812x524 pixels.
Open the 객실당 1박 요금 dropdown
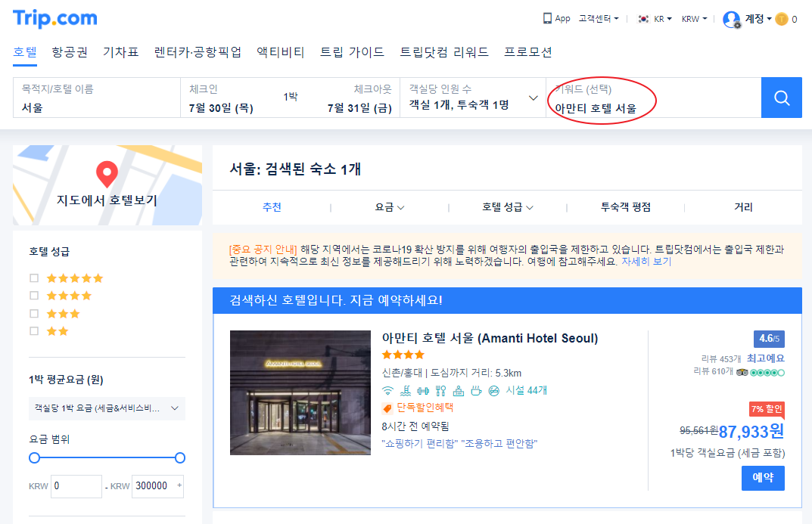(x=107, y=408)
